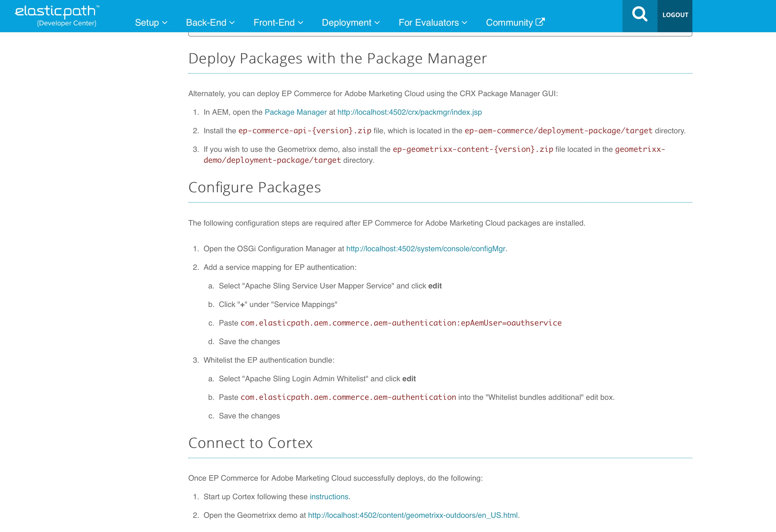Open the OSGi configMgr console link
The image size is (776, 532).
point(425,249)
